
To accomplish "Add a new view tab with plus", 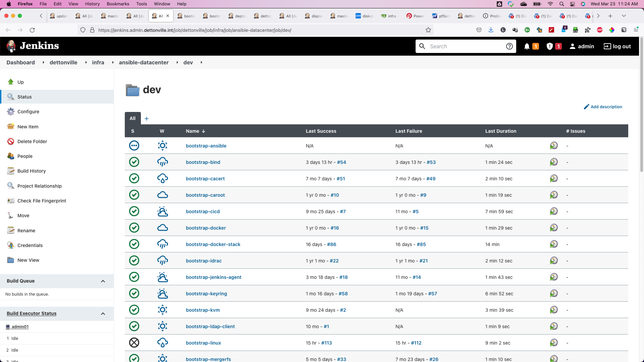I will tap(147, 119).
